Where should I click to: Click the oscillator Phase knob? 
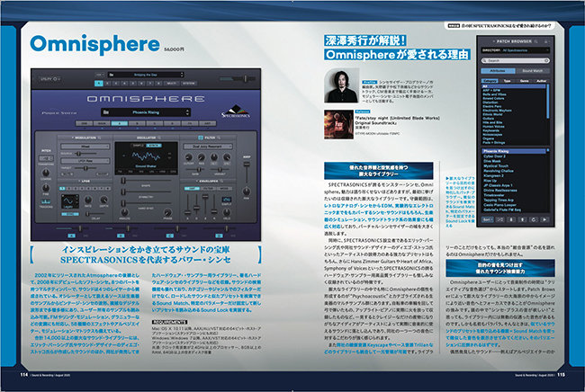point(167,212)
